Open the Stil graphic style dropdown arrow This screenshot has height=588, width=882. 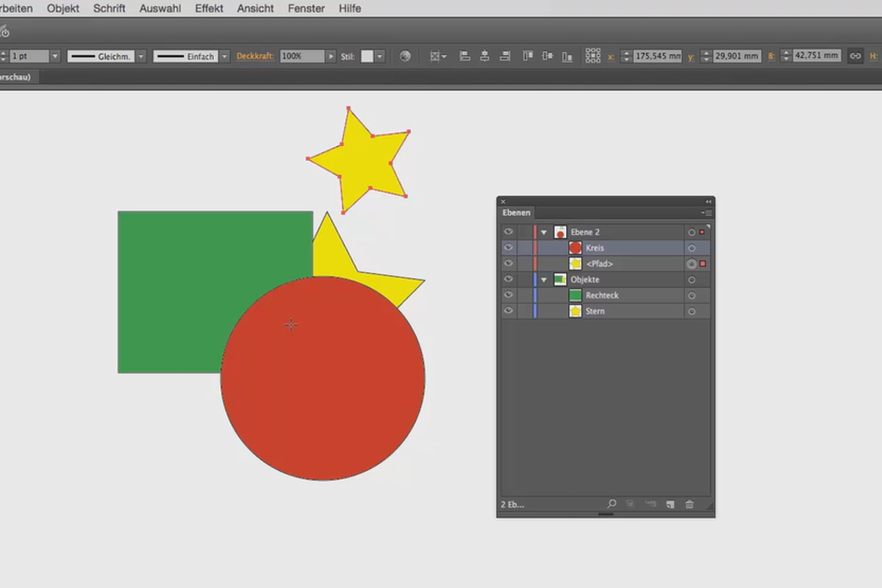point(380,56)
